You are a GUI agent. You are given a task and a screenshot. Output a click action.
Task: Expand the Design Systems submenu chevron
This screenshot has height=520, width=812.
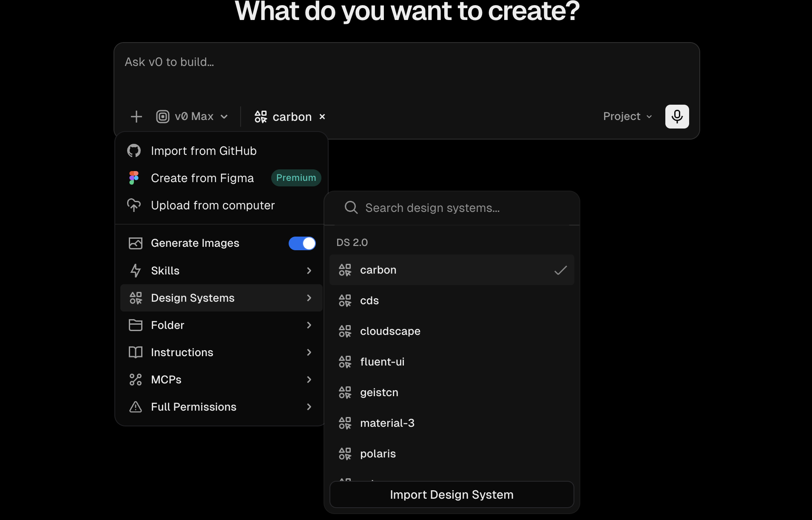click(x=309, y=298)
